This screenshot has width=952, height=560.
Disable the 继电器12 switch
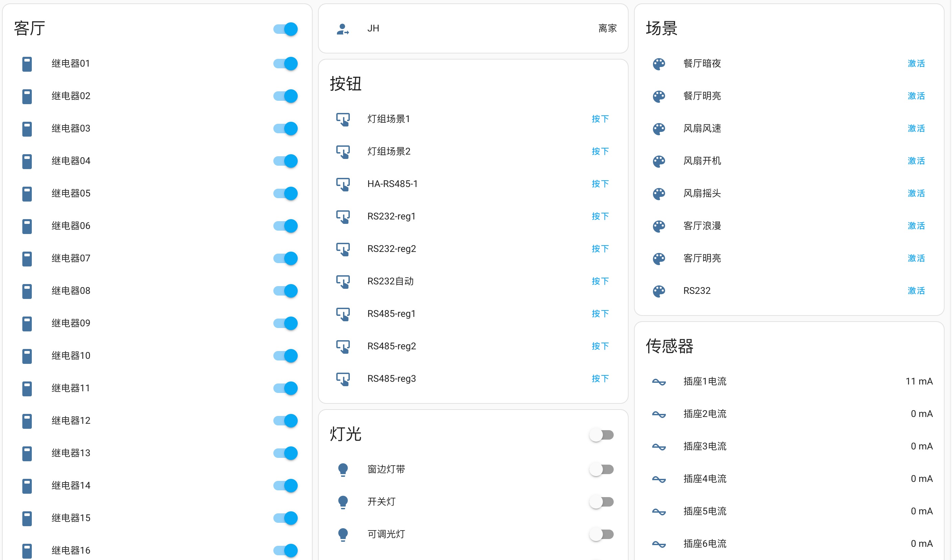click(x=285, y=421)
